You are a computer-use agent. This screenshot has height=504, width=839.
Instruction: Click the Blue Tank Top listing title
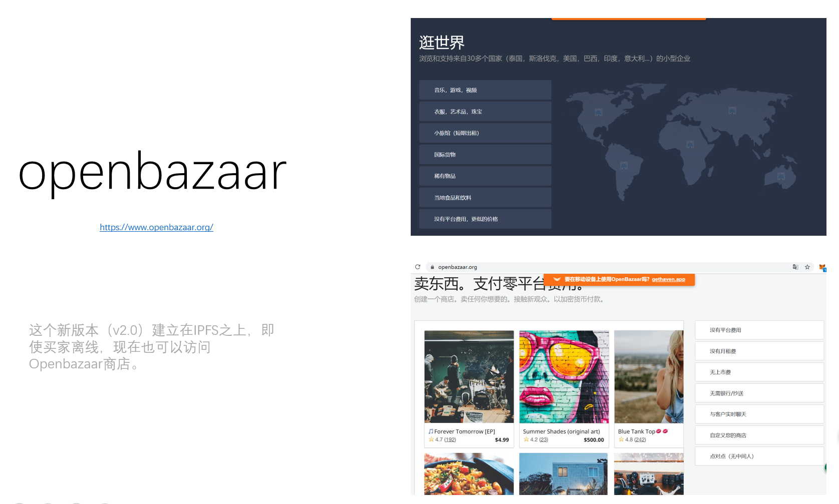pyautogui.click(x=637, y=431)
